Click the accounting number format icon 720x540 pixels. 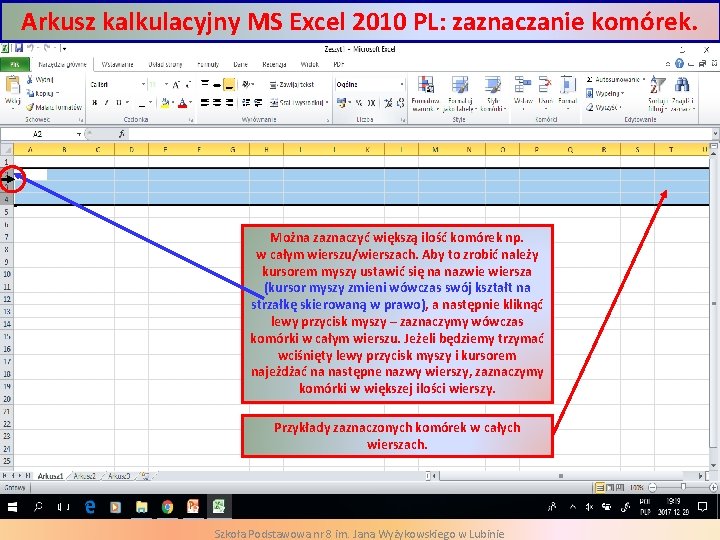click(341, 103)
